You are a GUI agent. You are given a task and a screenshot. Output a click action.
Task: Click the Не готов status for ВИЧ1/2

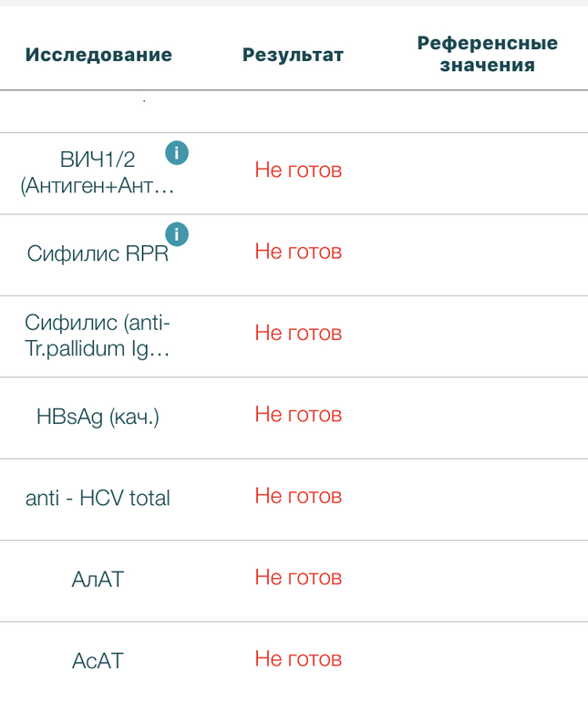(x=298, y=170)
